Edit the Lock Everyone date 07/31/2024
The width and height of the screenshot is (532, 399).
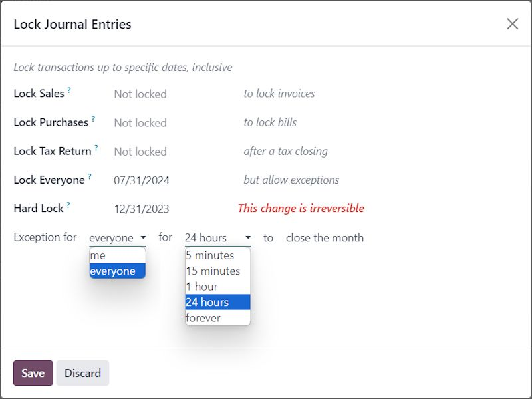pos(142,180)
